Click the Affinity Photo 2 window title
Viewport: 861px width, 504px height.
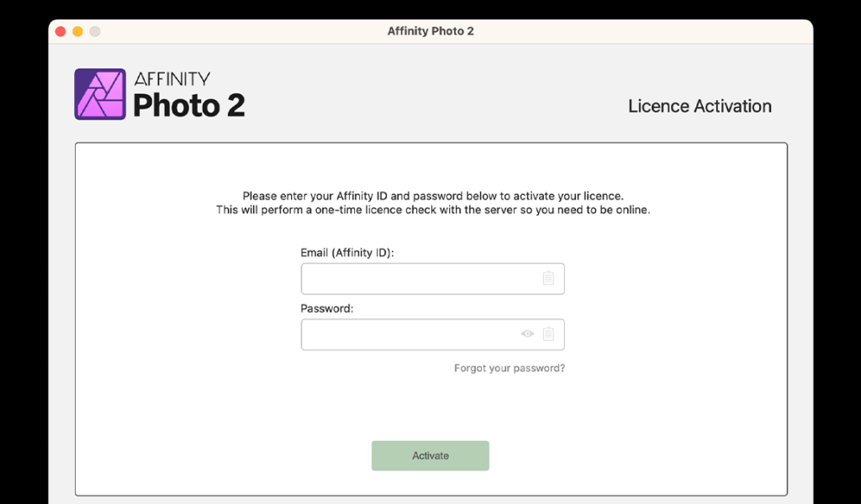tap(430, 31)
